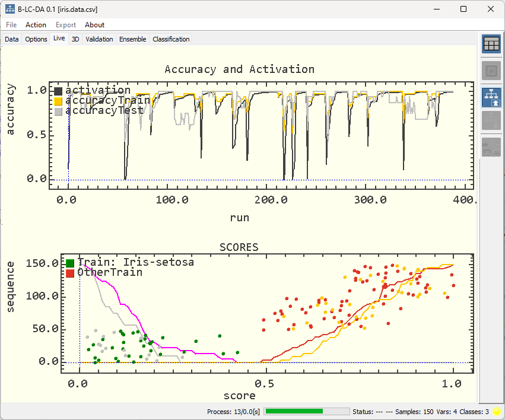
Task: Switch to the Data tab
Action: pos(11,39)
